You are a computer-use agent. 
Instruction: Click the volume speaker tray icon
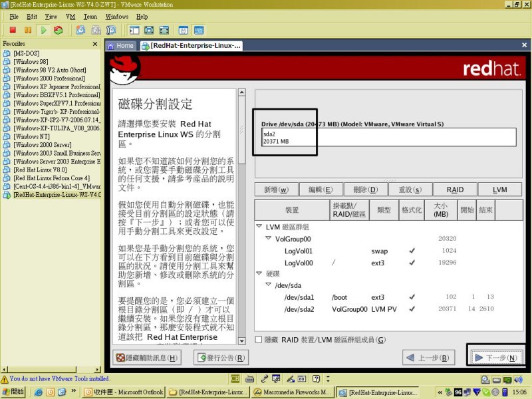tap(518, 380)
